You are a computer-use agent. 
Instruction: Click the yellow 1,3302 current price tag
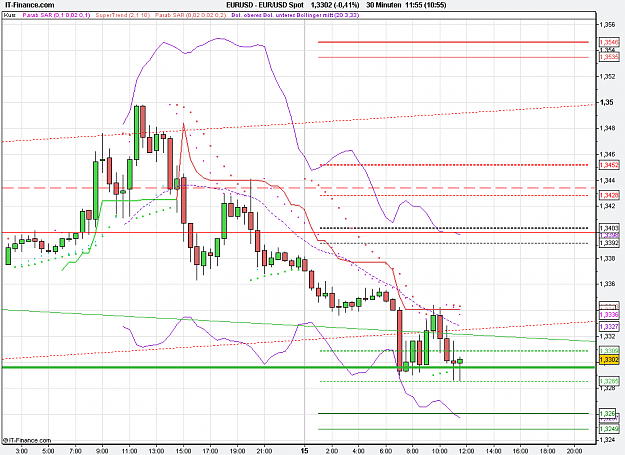tap(609, 360)
